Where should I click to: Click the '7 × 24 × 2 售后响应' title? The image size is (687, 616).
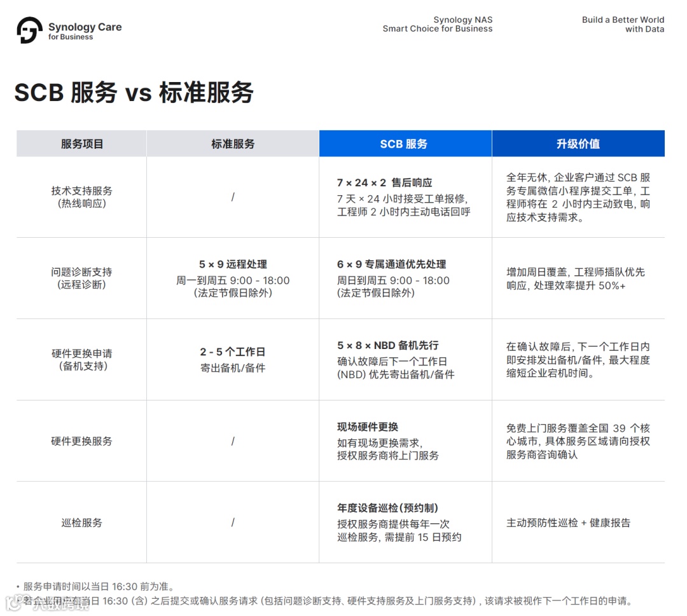384,182
